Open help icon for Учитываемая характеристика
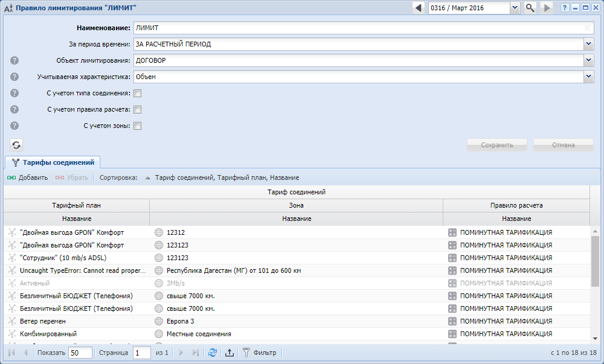This screenshot has height=364, width=604. [14, 77]
